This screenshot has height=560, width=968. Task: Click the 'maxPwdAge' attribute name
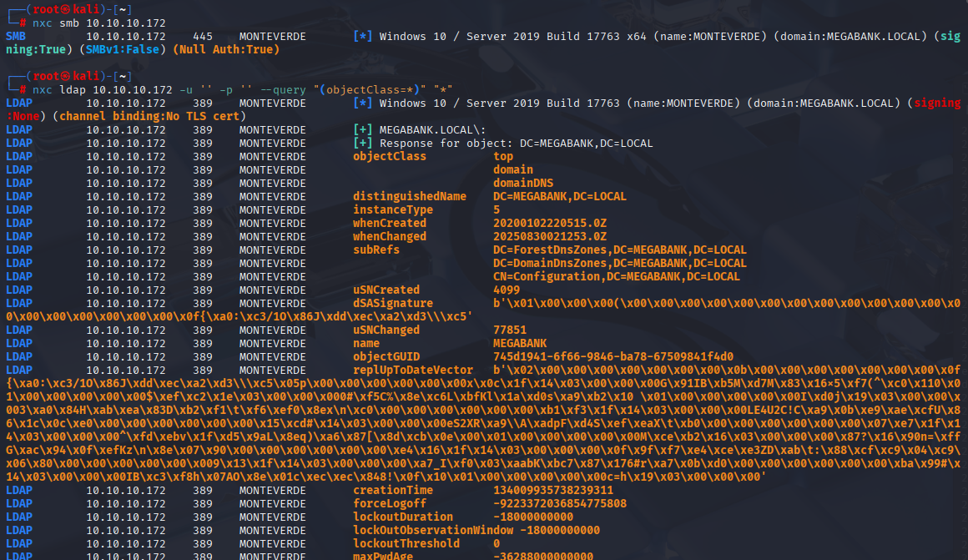click(x=383, y=557)
